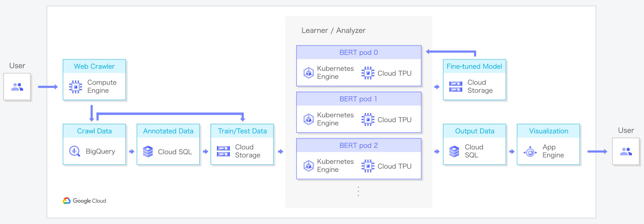This screenshot has height=224, width=644.
Task: Select the BERT pod 1 header
Action: pos(358,99)
